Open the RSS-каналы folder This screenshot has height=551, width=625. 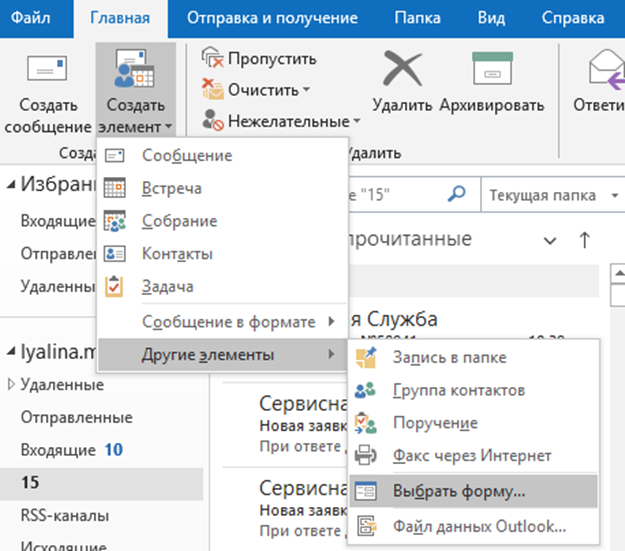click(65, 516)
